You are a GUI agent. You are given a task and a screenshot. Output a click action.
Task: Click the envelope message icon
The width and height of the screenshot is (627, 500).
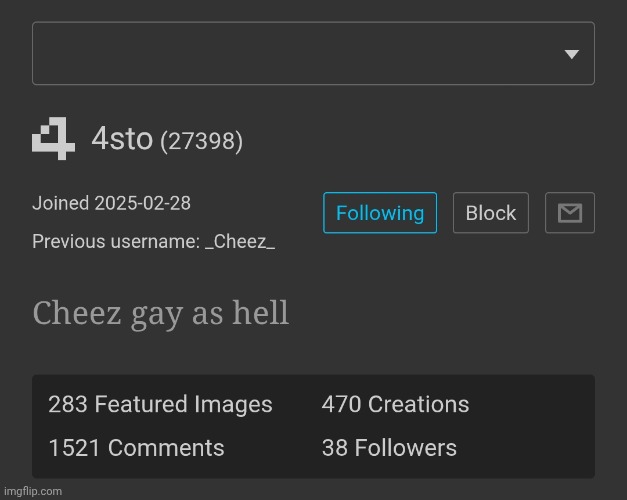pyautogui.click(x=570, y=213)
